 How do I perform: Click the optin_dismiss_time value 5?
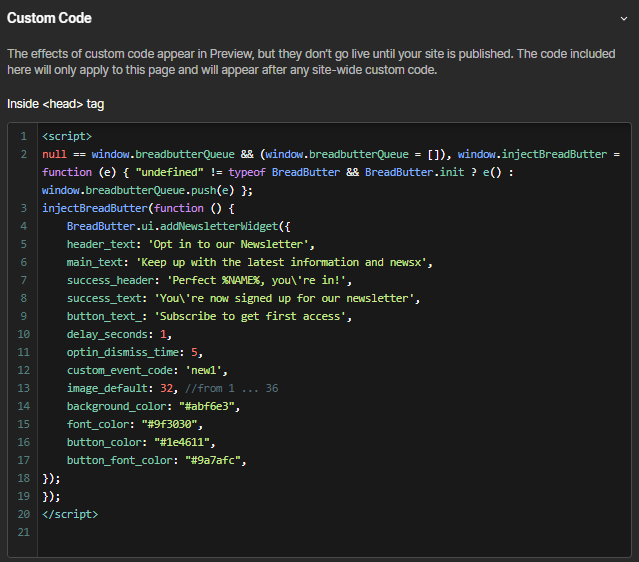point(196,352)
